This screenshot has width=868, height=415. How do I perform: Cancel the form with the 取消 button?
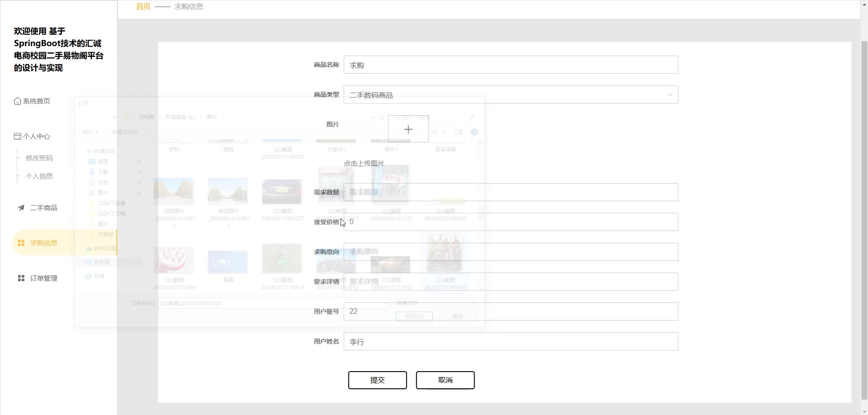pyautogui.click(x=445, y=380)
